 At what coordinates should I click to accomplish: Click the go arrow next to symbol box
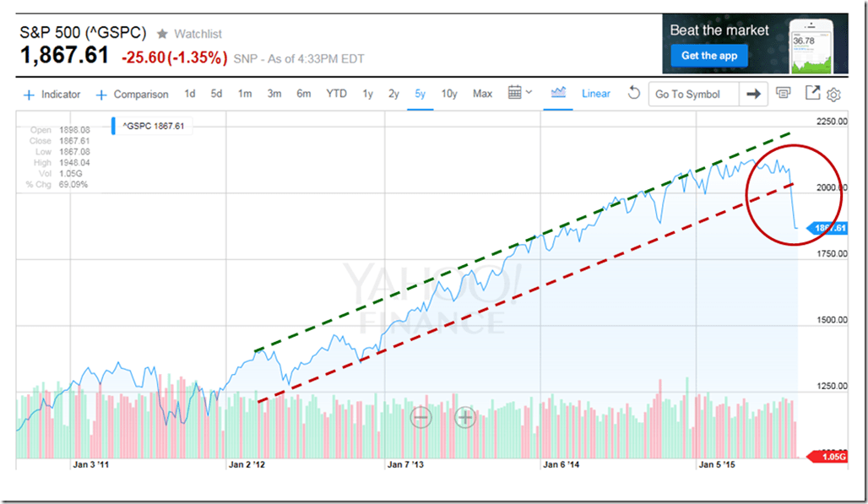[x=751, y=94]
